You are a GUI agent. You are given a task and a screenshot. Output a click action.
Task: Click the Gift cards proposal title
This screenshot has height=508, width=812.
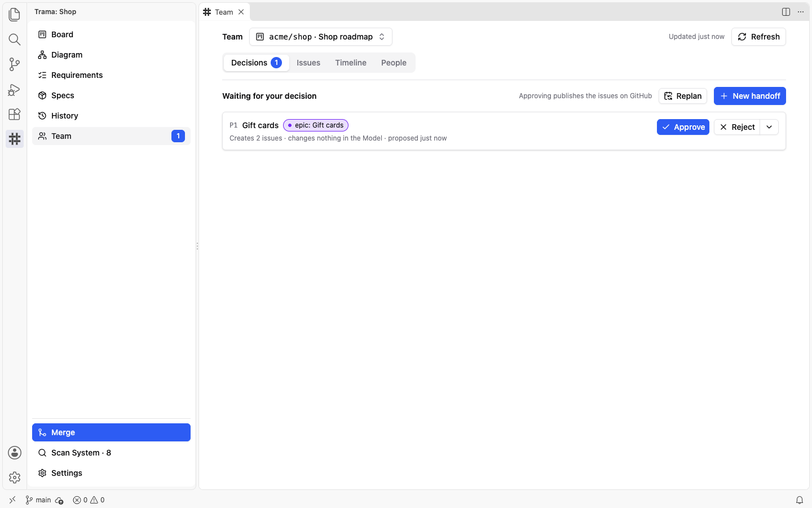pos(261,125)
